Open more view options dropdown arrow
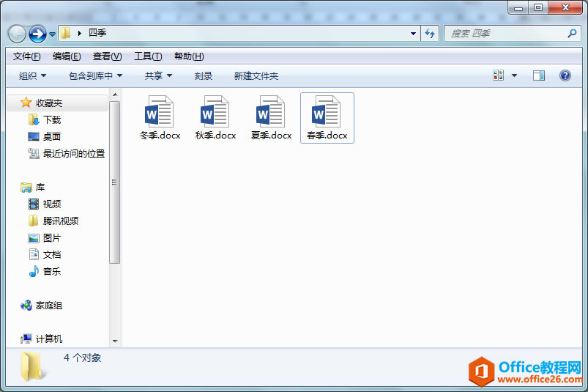Screen dimensions: 588x392 pyautogui.click(x=515, y=75)
